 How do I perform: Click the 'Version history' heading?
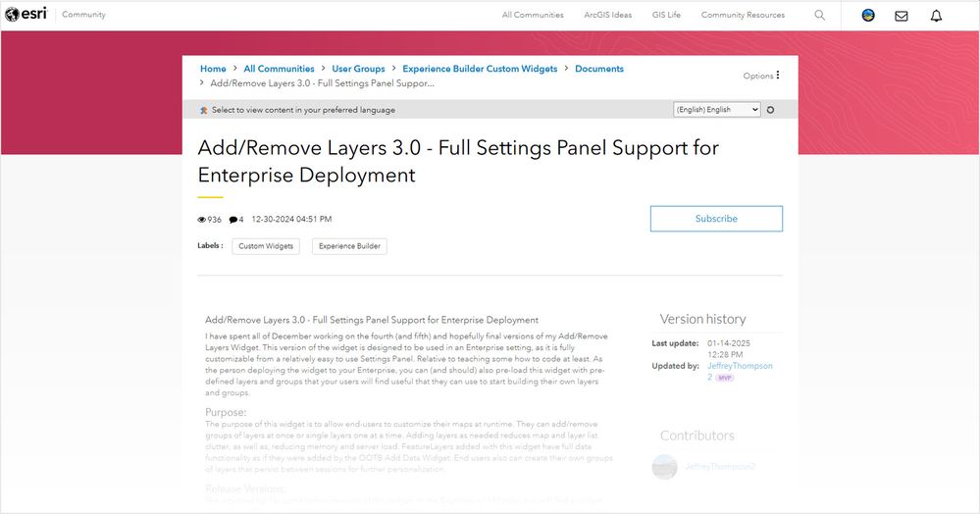[x=703, y=319]
